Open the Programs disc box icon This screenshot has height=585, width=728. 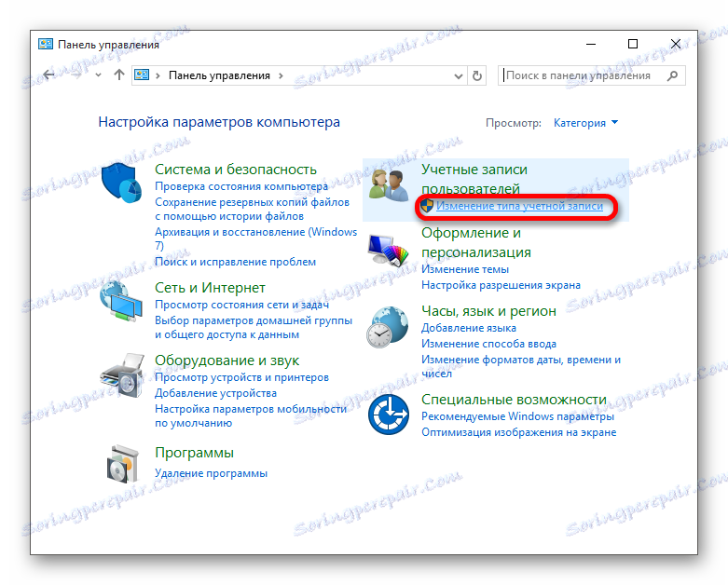click(122, 464)
